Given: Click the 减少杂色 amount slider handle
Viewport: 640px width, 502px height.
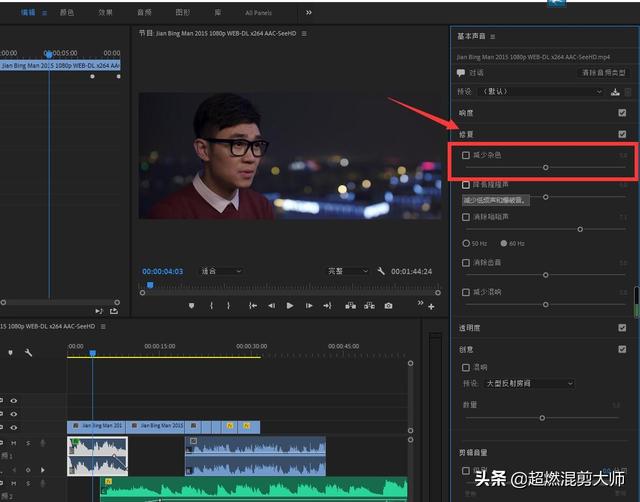Looking at the screenshot, I should click(x=546, y=168).
